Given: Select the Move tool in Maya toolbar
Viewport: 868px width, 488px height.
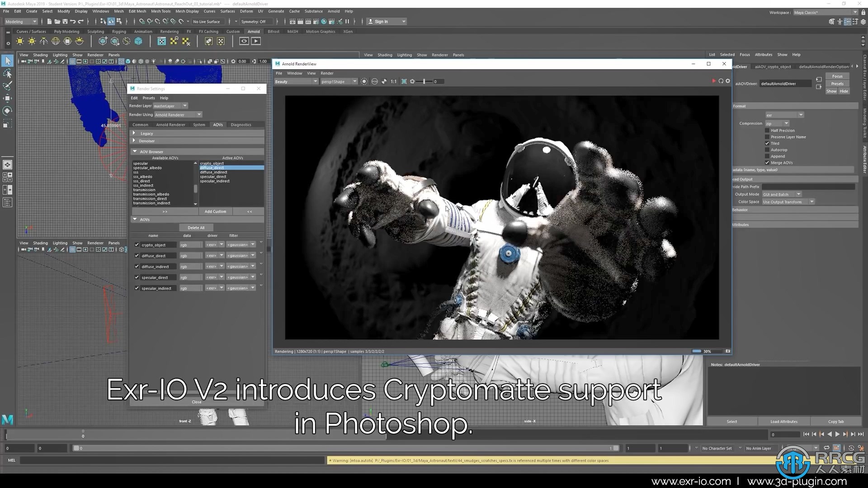Looking at the screenshot, I should pyautogui.click(x=7, y=97).
